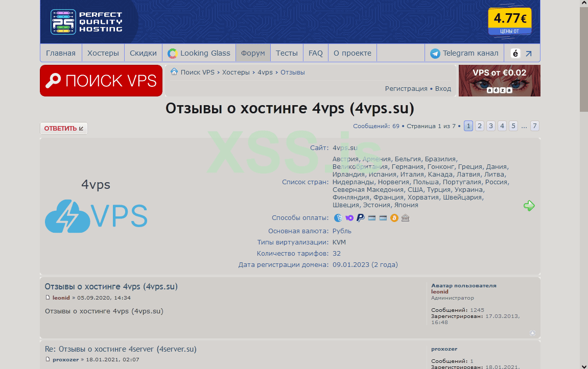Click the aeza VPS от €0.02 ad banner
This screenshot has height=369, width=588.
(x=500, y=81)
